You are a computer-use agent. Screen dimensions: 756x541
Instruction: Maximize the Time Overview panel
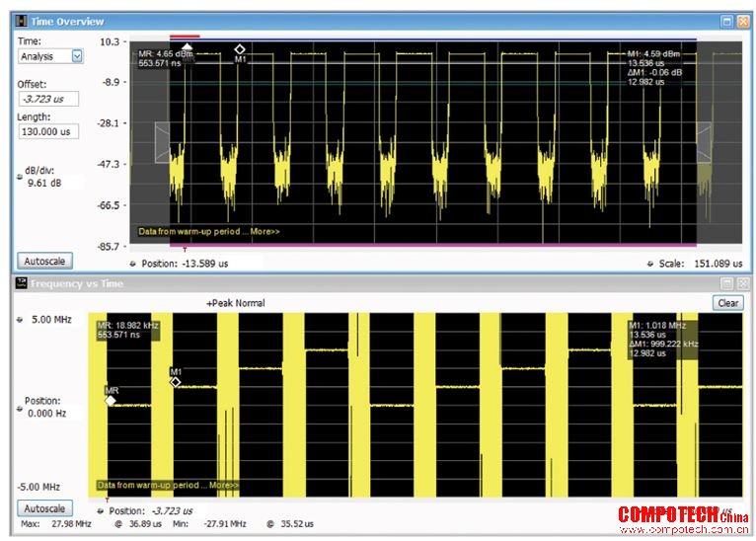727,21
